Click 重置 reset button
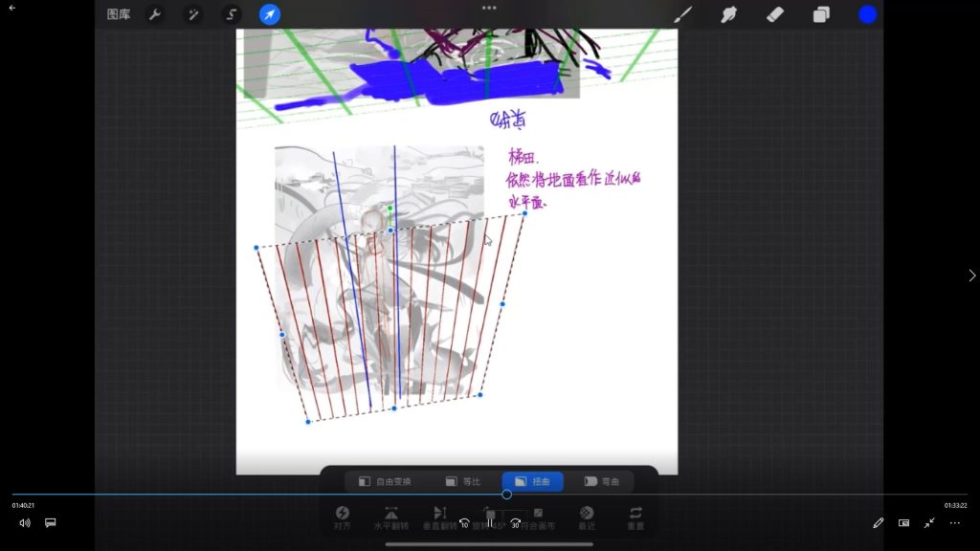Viewport: 980px width, 551px height. (x=635, y=518)
